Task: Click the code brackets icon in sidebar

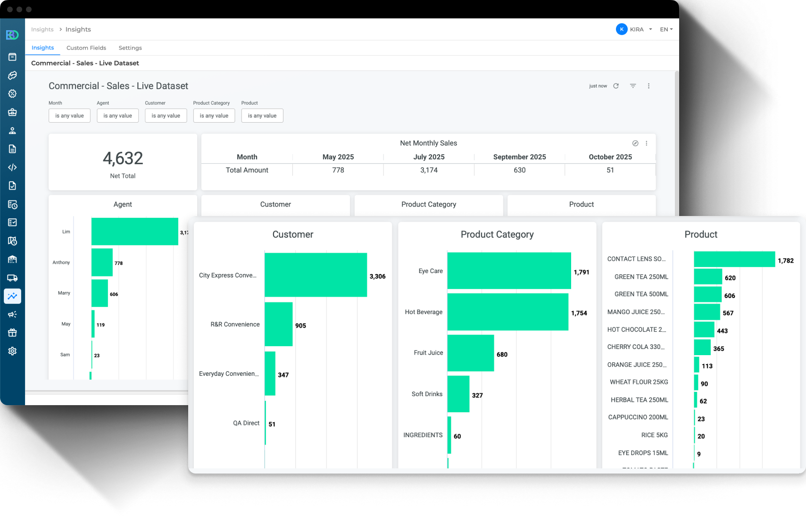Action: (12, 167)
